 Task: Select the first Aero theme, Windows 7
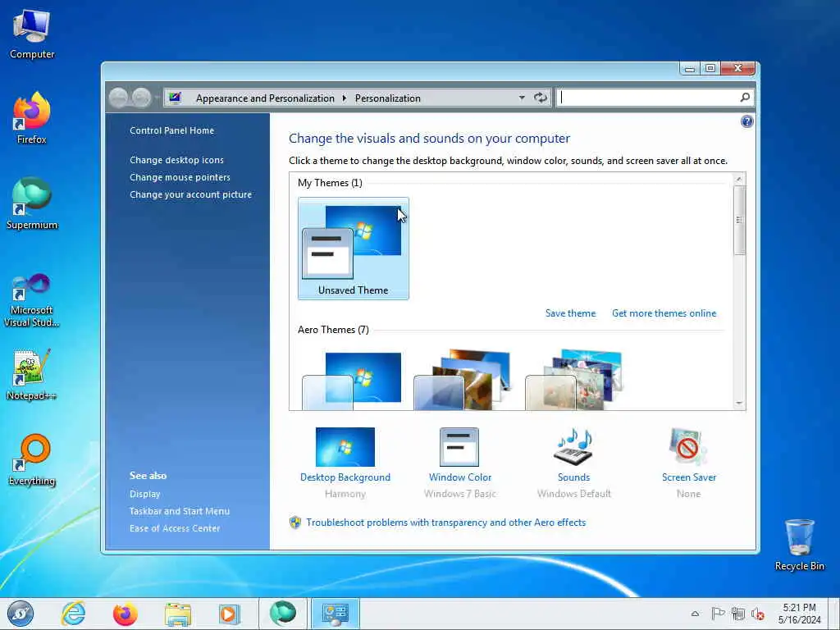click(x=352, y=381)
